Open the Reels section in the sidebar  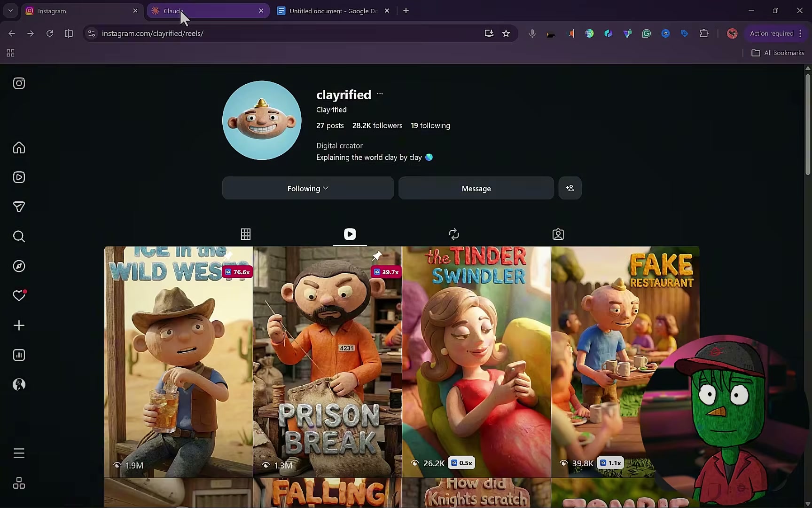(x=19, y=177)
